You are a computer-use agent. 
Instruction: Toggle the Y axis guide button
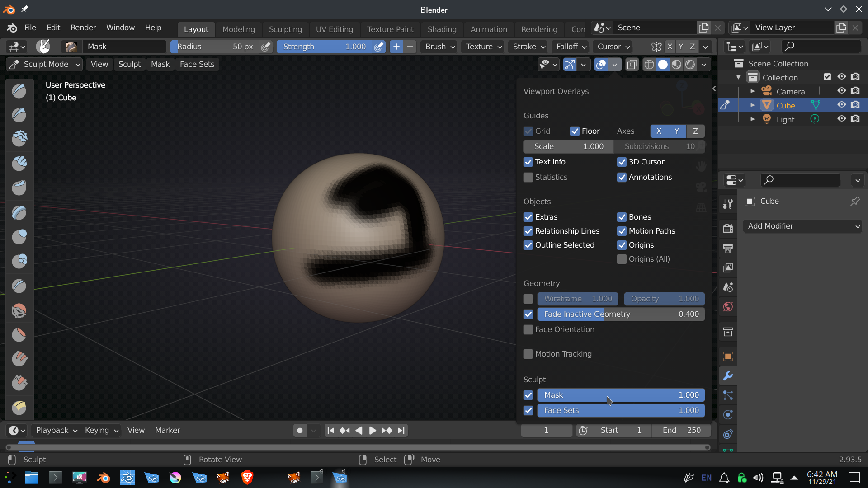[677, 131]
